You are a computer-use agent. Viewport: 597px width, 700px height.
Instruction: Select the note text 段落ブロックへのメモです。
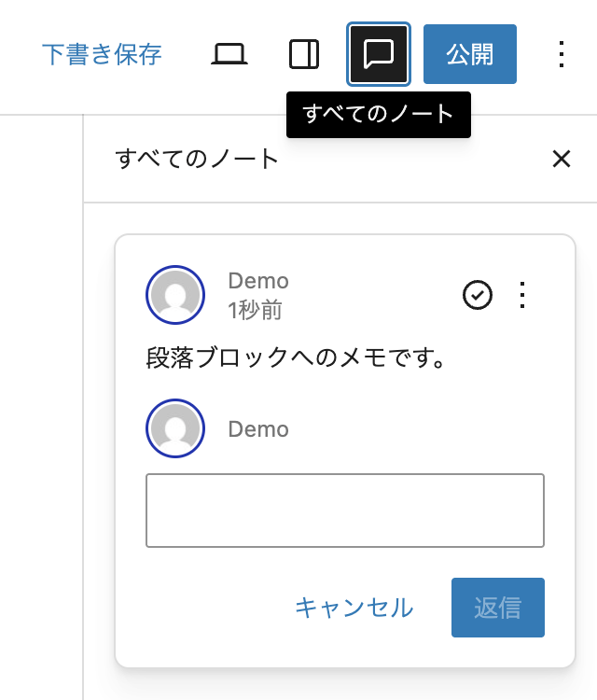(295, 357)
